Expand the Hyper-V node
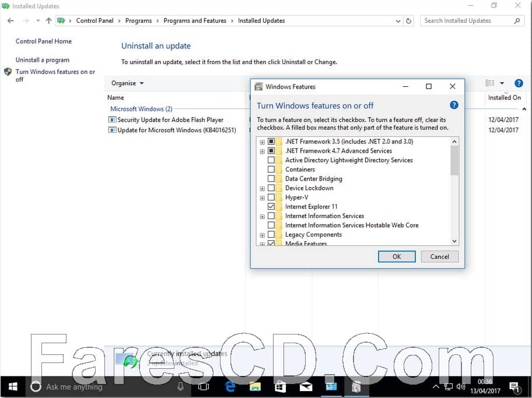532x398 pixels. click(x=262, y=198)
